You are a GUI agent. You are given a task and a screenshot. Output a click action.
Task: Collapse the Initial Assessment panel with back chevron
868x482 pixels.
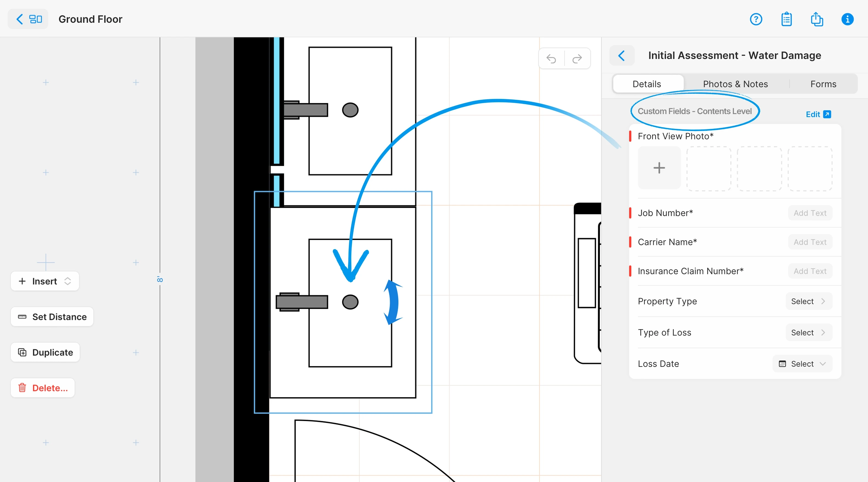pos(622,56)
